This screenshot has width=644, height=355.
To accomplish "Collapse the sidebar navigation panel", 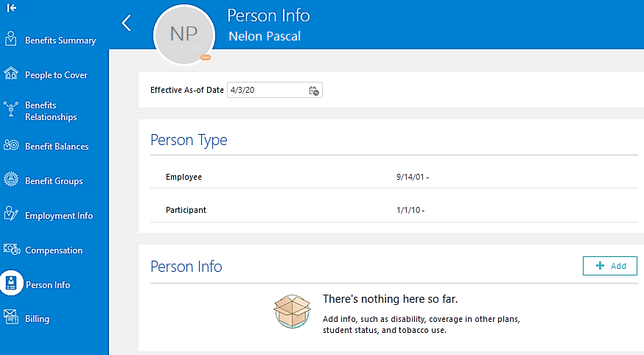I will 12,8.
